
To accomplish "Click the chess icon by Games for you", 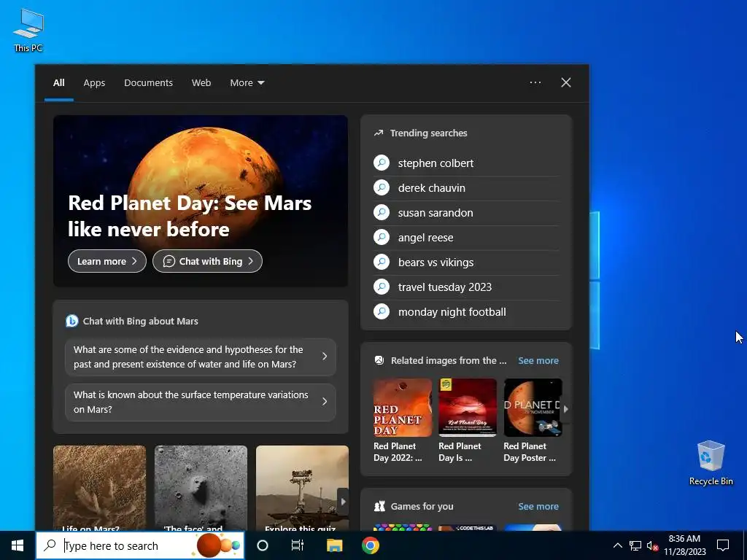I will [x=379, y=506].
